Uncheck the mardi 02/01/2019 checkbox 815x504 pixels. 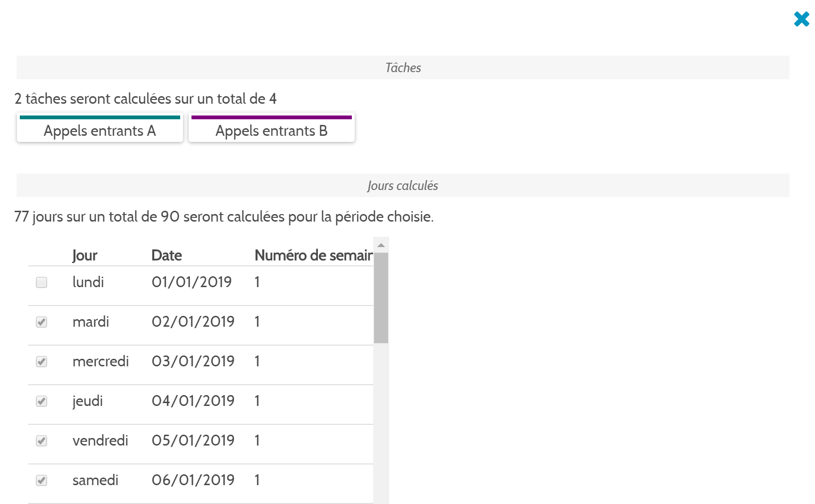point(42,322)
